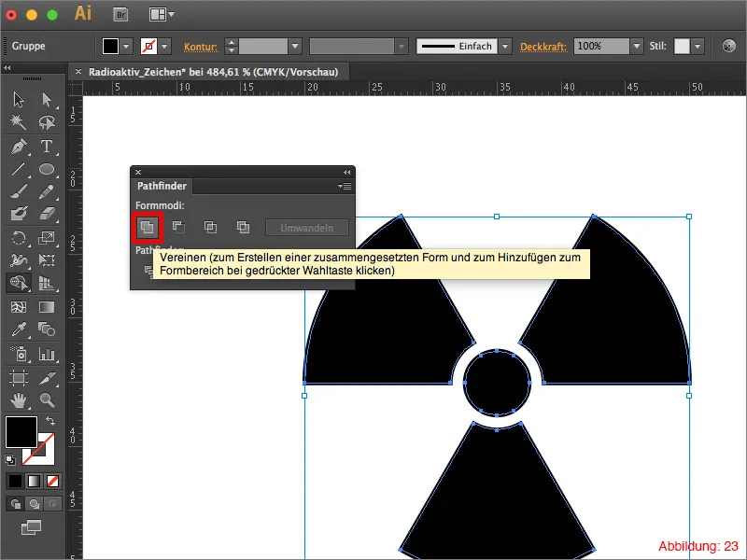The image size is (747, 560).
Task: Activate the Artboard tool
Action: point(19,378)
